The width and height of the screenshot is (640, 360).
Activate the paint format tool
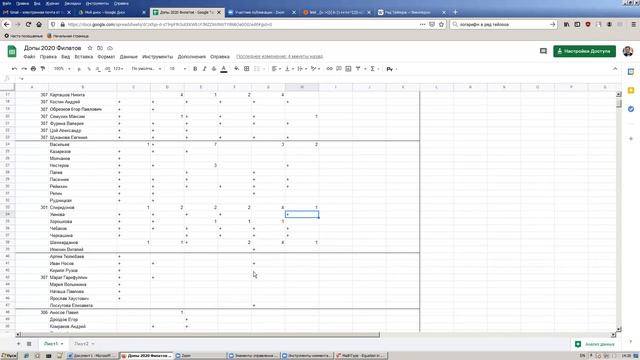tap(43, 69)
